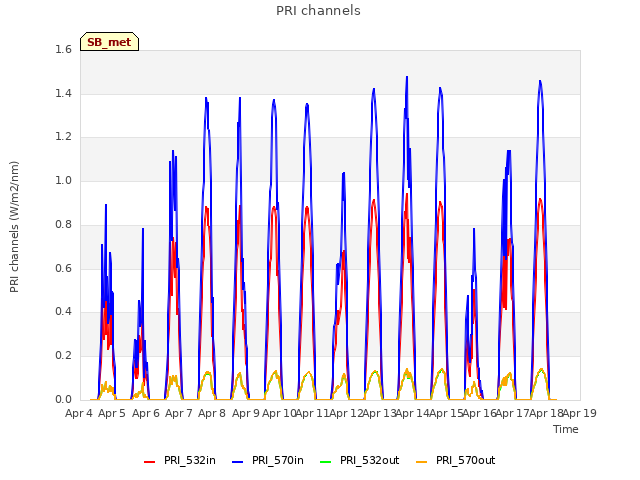Click the Time x-axis title
Screen dimensions: 640x480
tap(566, 429)
